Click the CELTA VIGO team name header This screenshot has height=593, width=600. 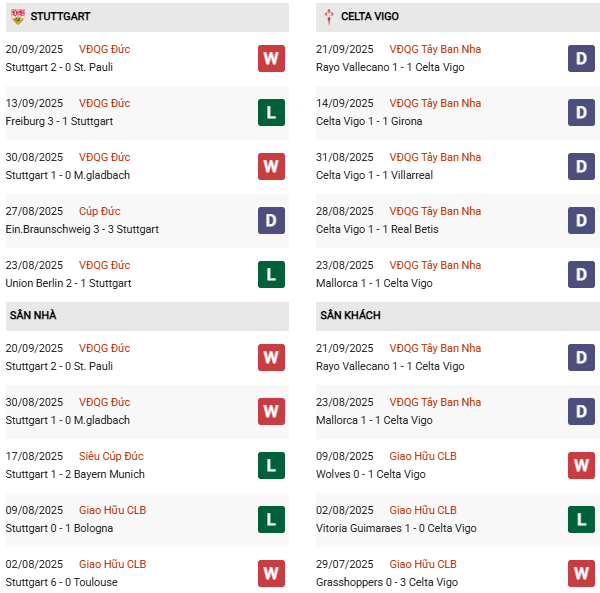(375, 17)
